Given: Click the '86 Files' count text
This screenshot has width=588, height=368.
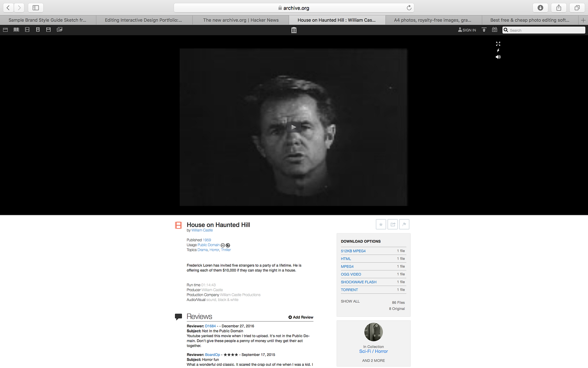Looking at the screenshot, I should [398, 302].
